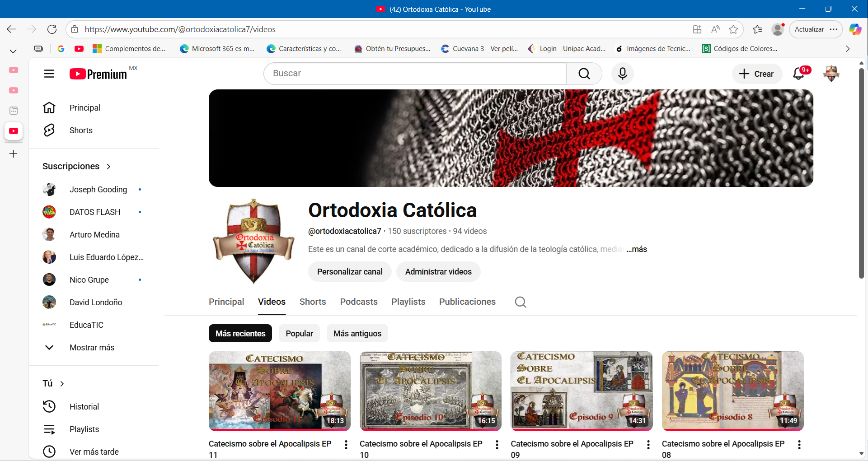Add page to favorites star icon
The image size is (868, 461).
[x=733, y=29]
